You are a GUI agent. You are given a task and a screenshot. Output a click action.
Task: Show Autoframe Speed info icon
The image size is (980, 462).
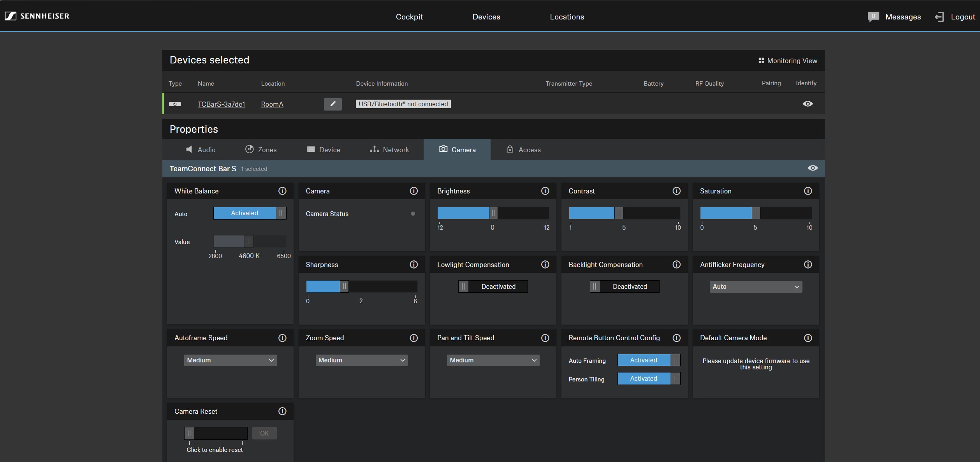coord(282,338)
